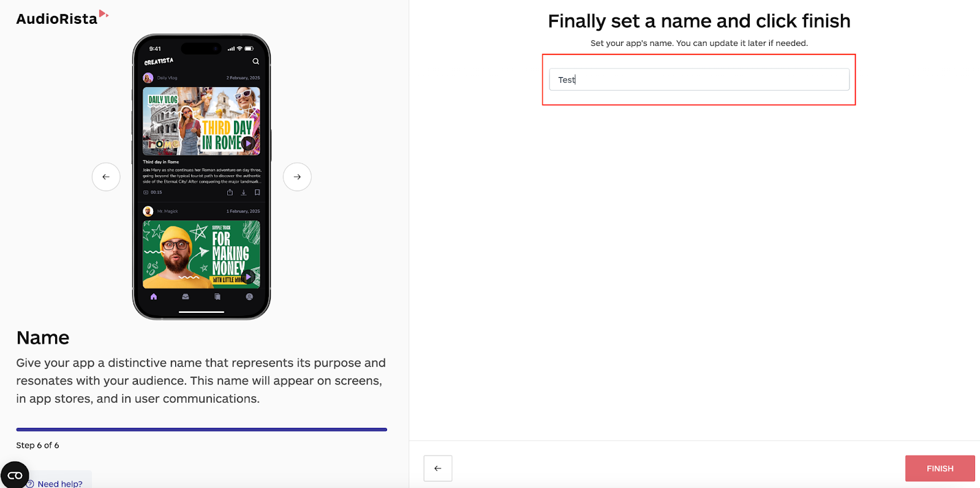Screen dimensions: 980x488
Task: Show the previous phone preview slide
Action: coord(106,177)
